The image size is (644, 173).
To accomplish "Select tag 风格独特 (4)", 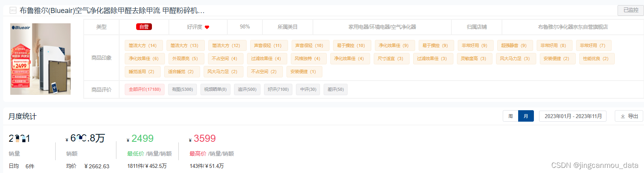I will click(308, 58).
